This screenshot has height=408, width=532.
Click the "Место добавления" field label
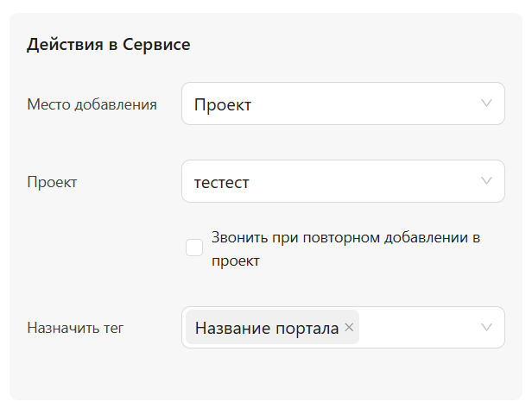click(x=92, y=104)
